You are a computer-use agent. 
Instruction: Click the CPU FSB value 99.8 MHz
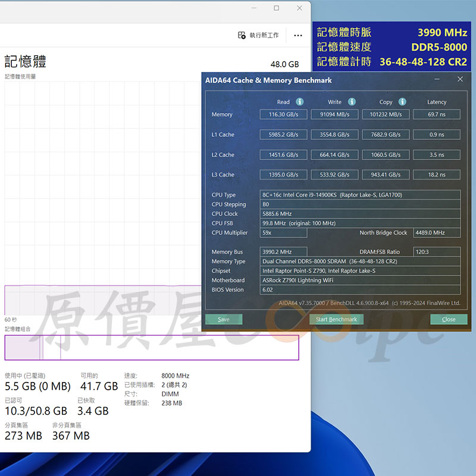pyautogui.click(x=360, y=223)
